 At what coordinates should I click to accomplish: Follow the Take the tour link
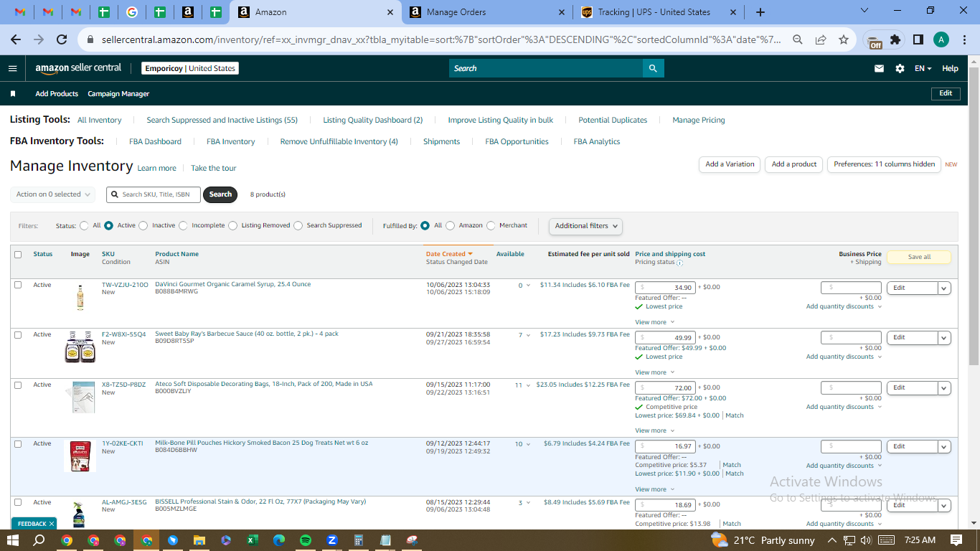[214, 169]
